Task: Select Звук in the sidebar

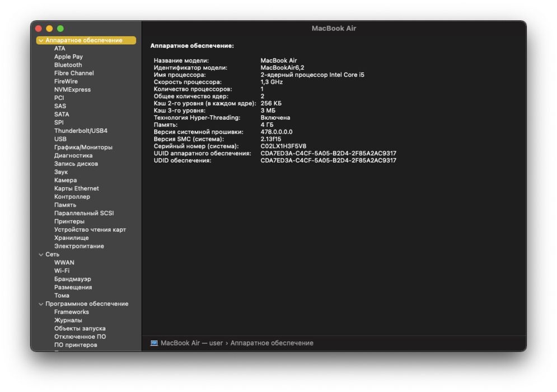Action: click(x=61, y=172)
